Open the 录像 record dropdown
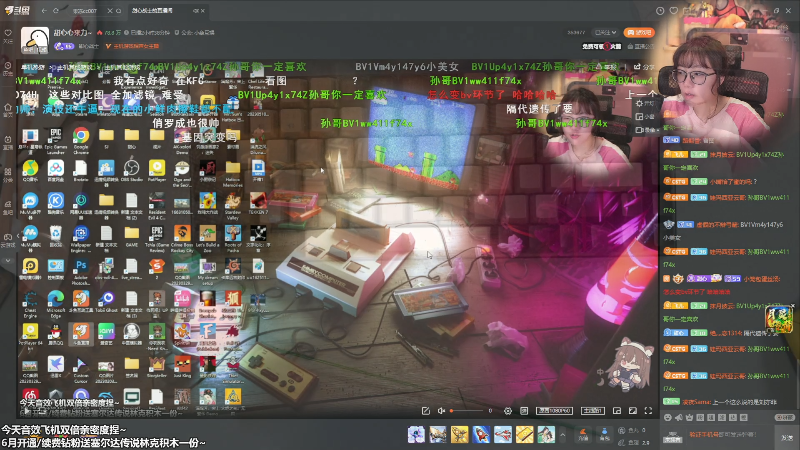This screenshot has width=800, height=450. [x=646, y=130]
